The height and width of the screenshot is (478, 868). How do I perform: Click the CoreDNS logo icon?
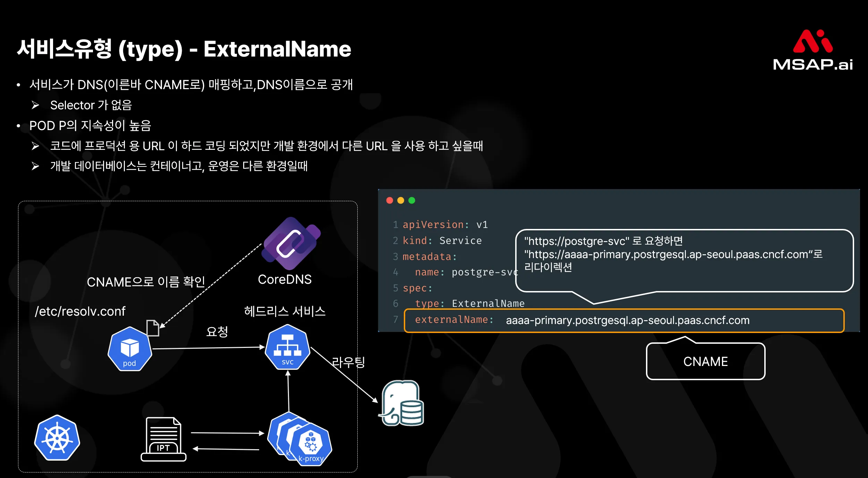click(x=291, y=243)
